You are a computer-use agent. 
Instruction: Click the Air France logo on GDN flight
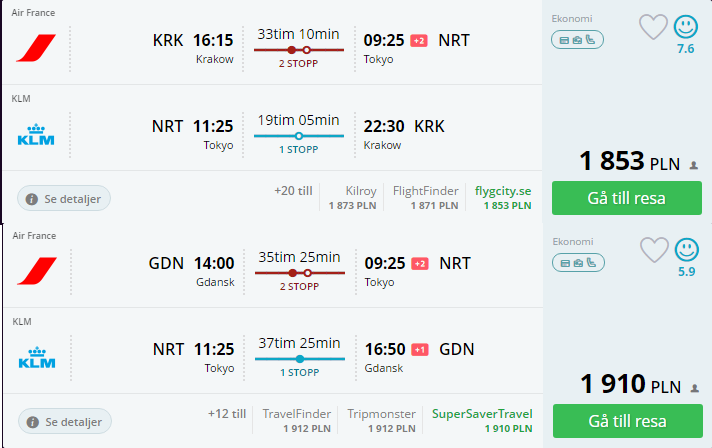(37, 271)
